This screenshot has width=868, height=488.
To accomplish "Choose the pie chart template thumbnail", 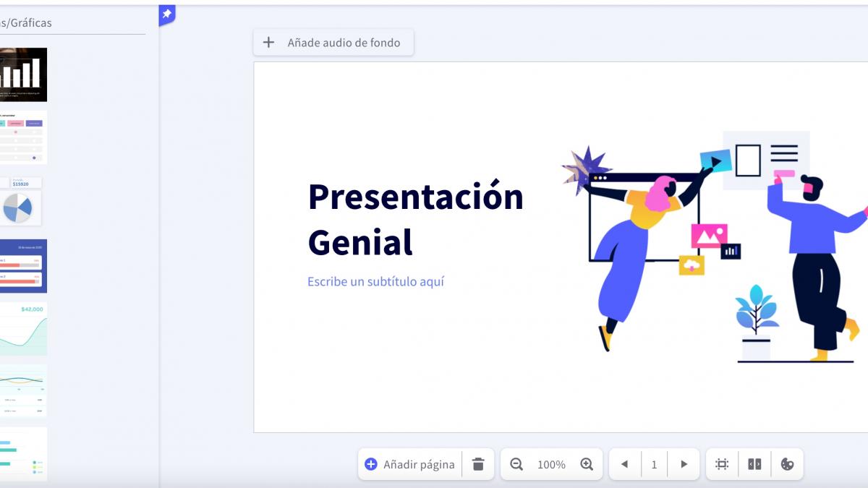I will point(23,200).
